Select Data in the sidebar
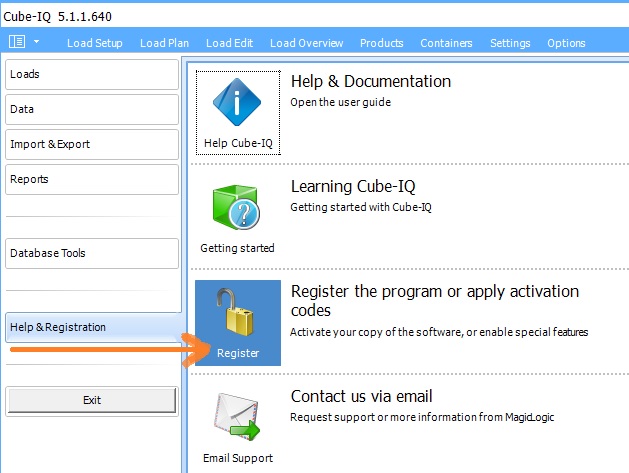The width and height of the screenshot is (629, 473). (x=92, y=110)
